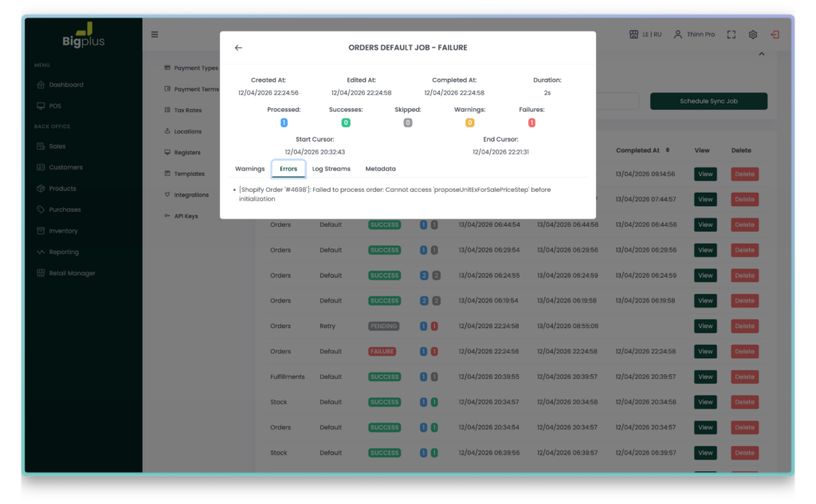Go to POS in the sidebar
The image size is (816, 504).
pos(49,106)
